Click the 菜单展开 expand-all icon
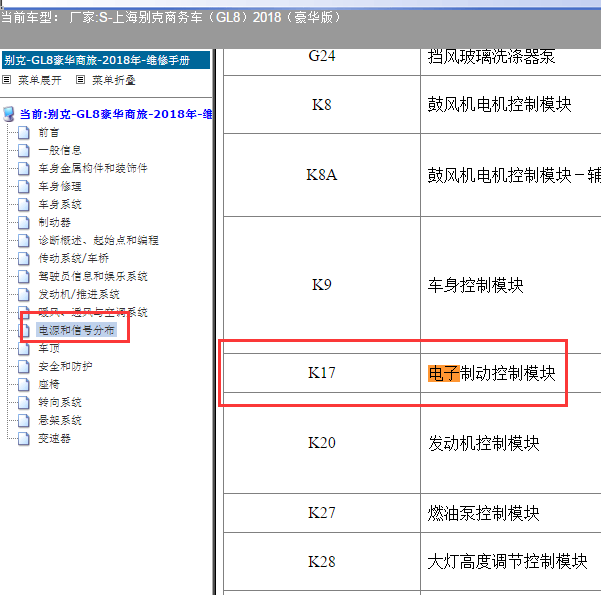Screen dimensions: 601x595 (6, 80)
